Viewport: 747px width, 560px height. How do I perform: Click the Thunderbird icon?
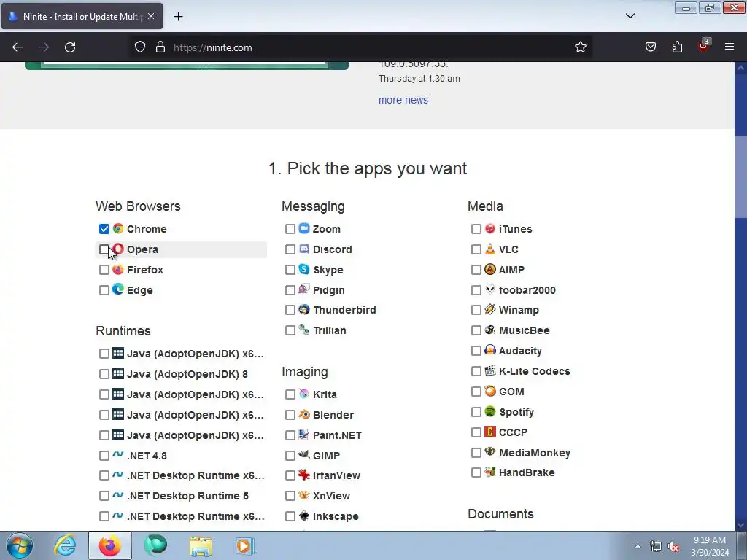[x=304, y=309]
